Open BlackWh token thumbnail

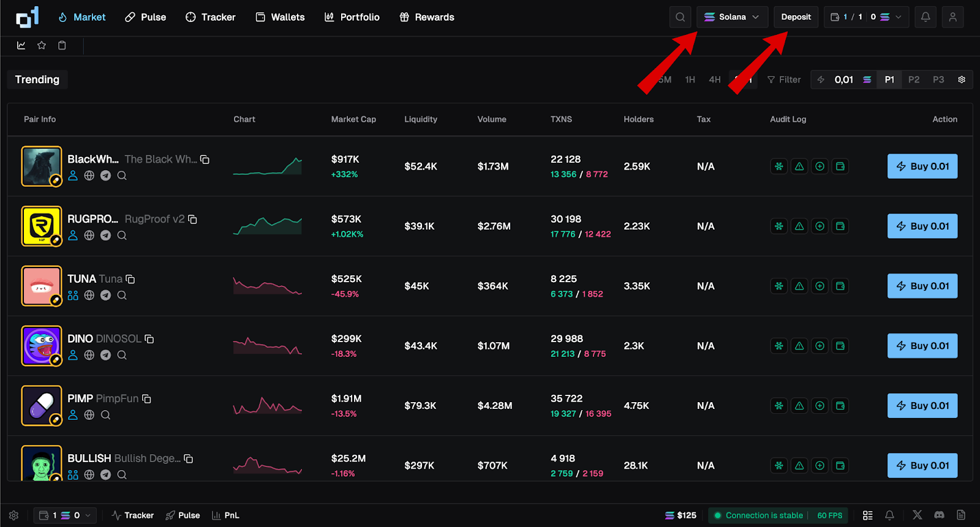[x=42, y=166]
